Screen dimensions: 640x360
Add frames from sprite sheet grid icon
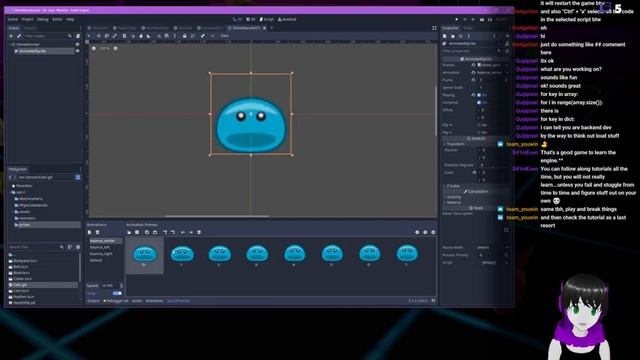click(137, 232)
